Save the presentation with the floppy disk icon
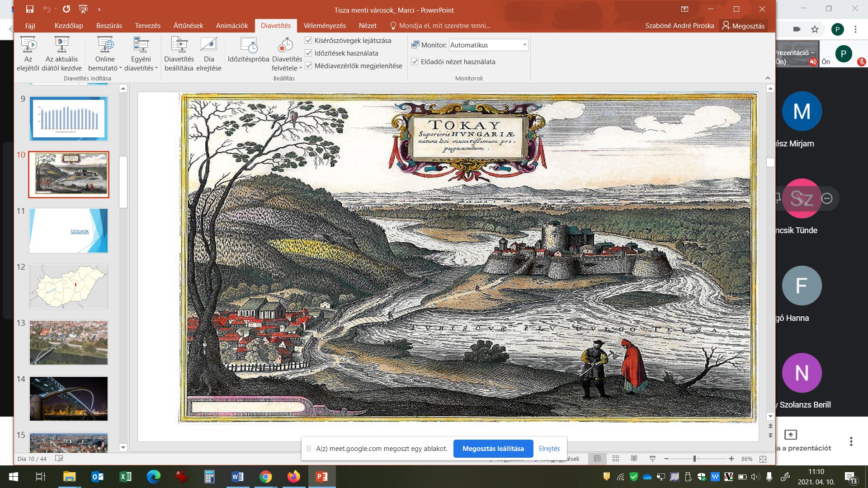Screen dimensions: 868x488 (x=30, y=9)
